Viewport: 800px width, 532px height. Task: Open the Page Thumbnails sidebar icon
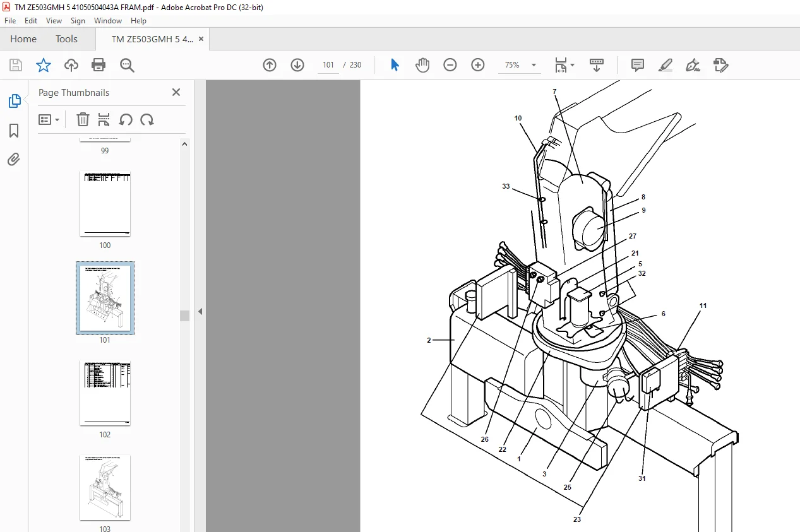click(x=14, y=101)
